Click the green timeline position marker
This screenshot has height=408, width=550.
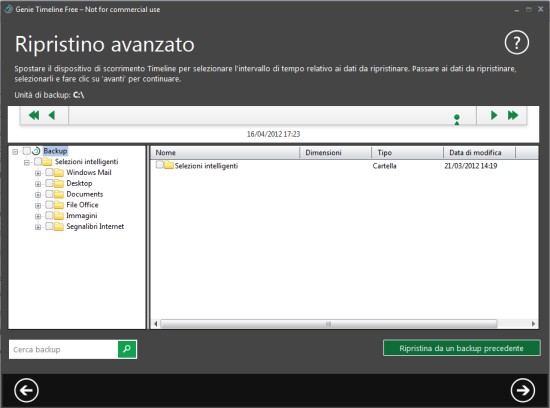[457, 119]
